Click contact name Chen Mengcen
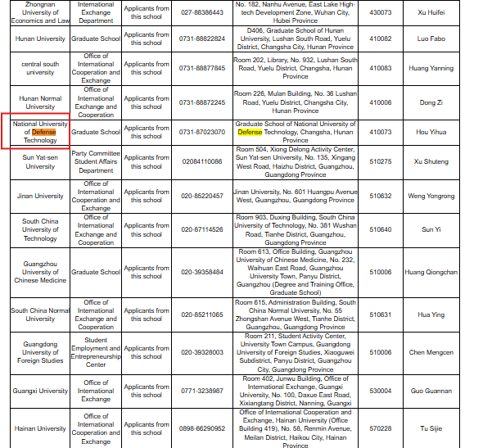The height and width of the screenshot is (448, 492). [x=431, y=352]
